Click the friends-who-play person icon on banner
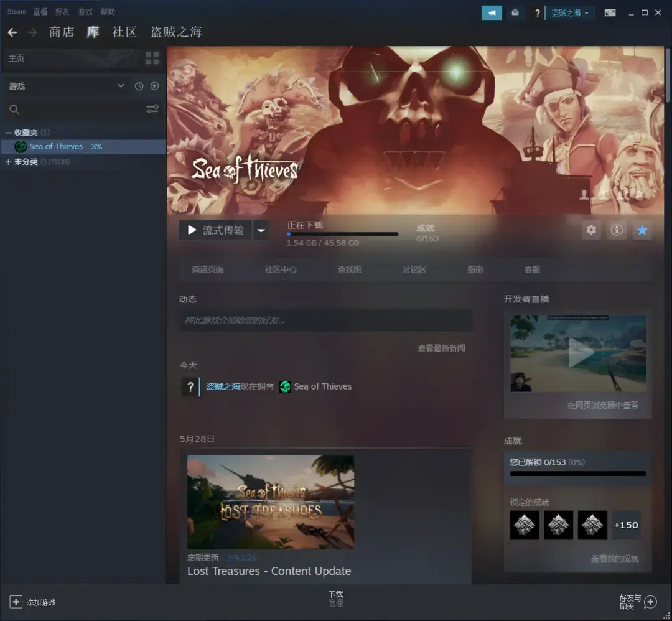Image resolution: width=672 pixels, height=621 pixels. click(584, 195)
